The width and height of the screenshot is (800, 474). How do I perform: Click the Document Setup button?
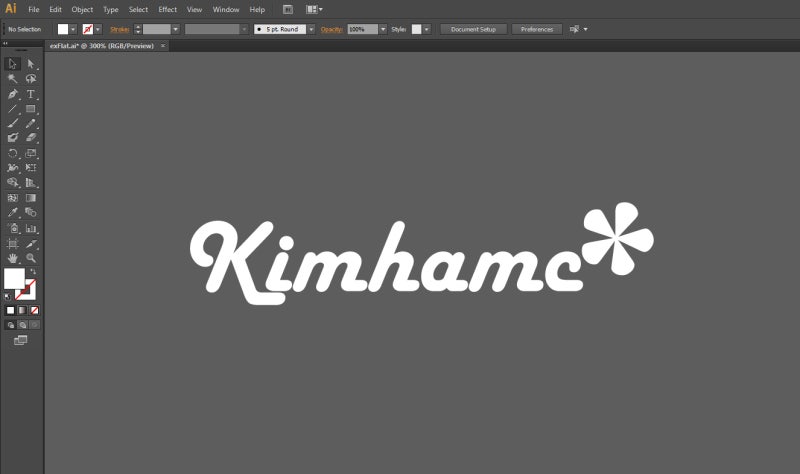click(473, 29)
